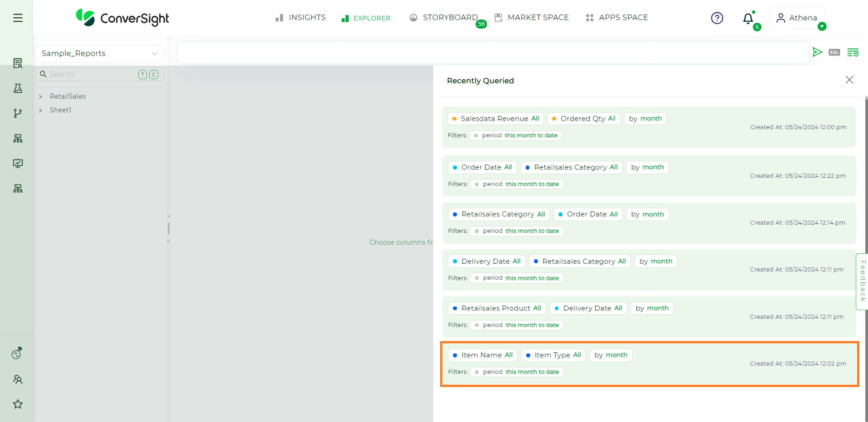
Task: Open the Sample_Reports dataset dropdown
Action: [99, 54]
